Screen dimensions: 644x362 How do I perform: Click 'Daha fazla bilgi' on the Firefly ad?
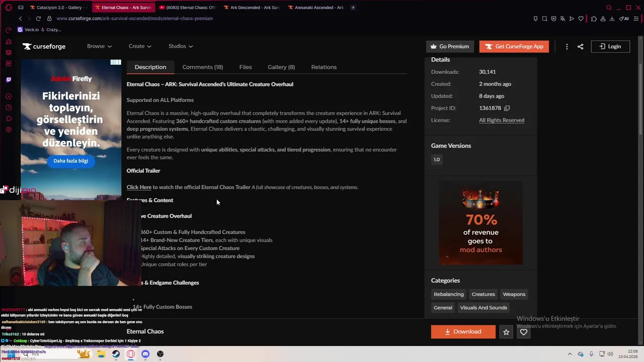click(x=71, y=161)
